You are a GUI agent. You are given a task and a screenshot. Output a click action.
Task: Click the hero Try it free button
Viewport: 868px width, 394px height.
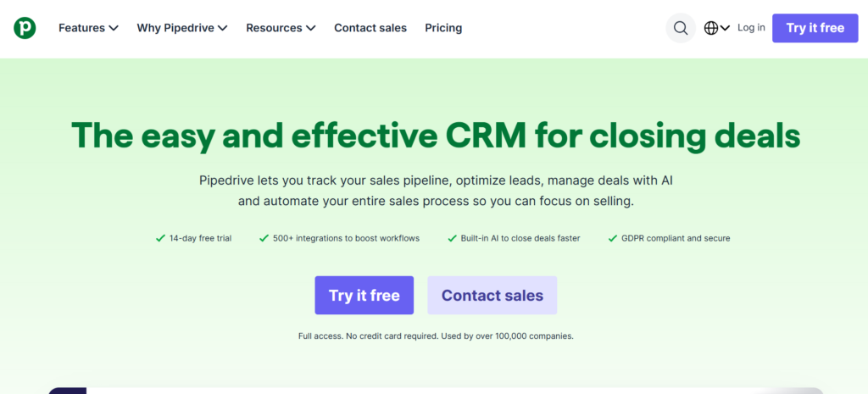click(364, 296)
